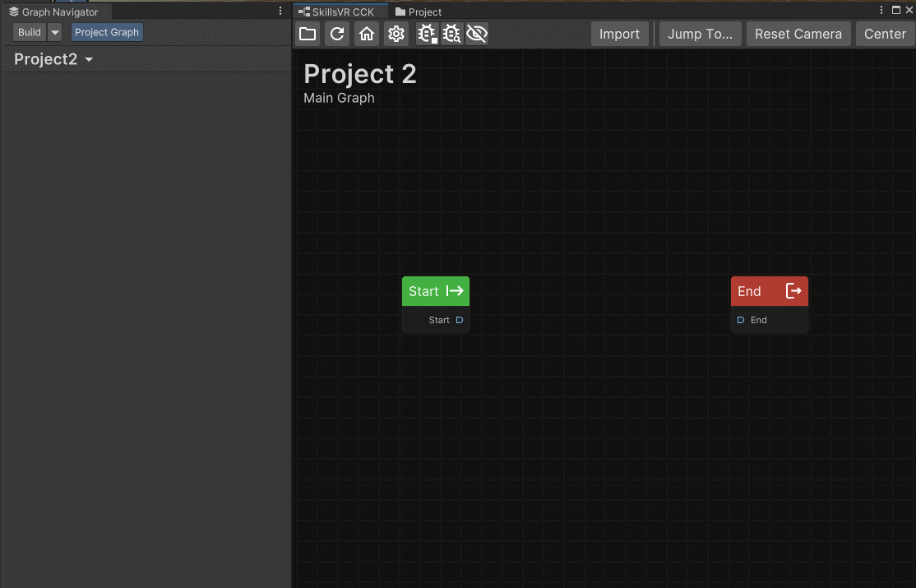Click the graph icon on SkillsVR CCK tab
The image size is (916, 588).
[303, 12]
